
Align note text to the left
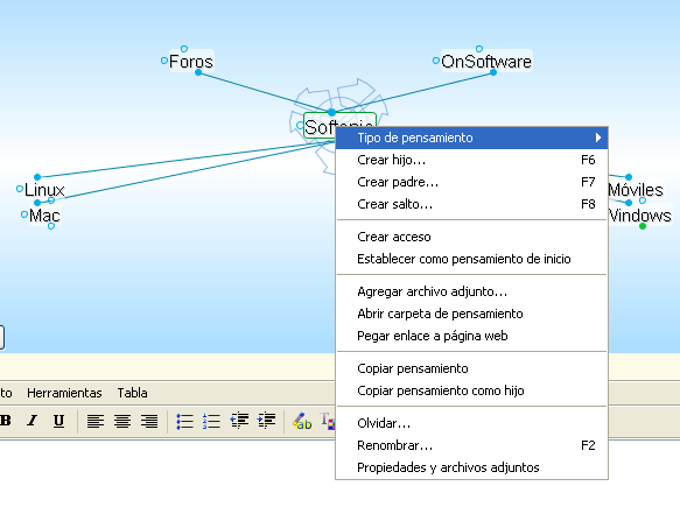[95, 421]
